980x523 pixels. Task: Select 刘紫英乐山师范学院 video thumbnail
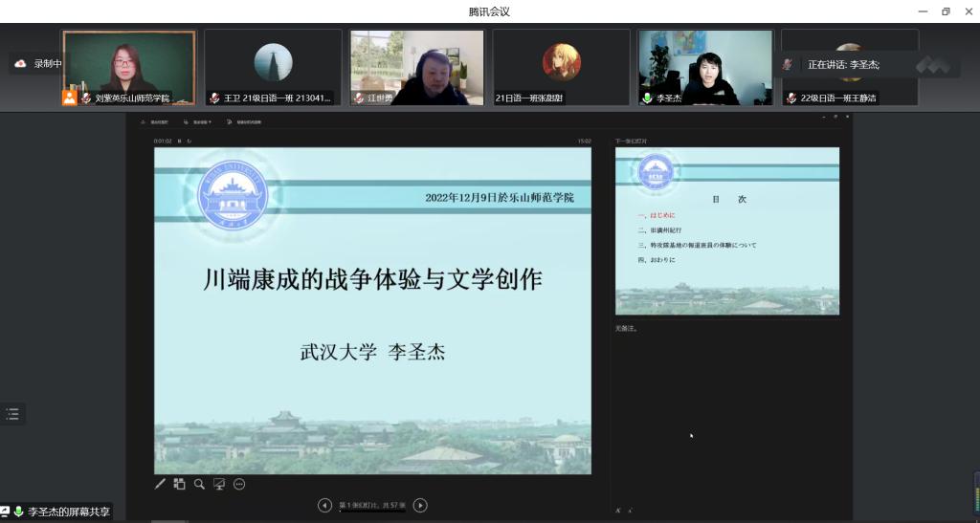tap(129, 67)
